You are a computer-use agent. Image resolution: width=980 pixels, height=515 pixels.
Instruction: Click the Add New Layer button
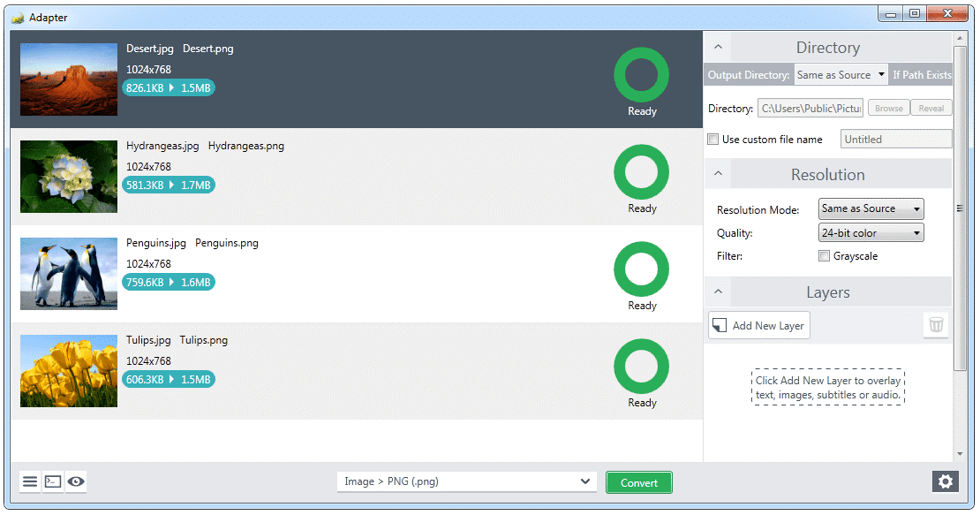(758, 324)
